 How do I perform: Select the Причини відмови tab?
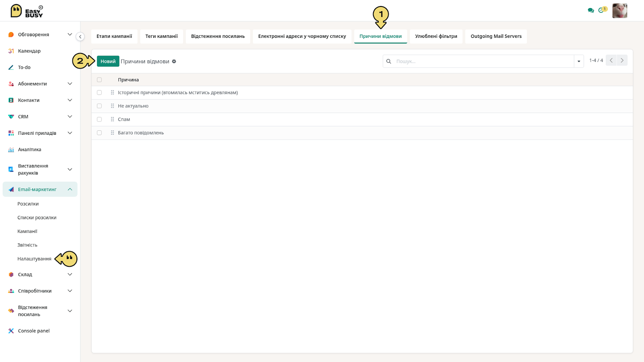click(x=380, y=36)
